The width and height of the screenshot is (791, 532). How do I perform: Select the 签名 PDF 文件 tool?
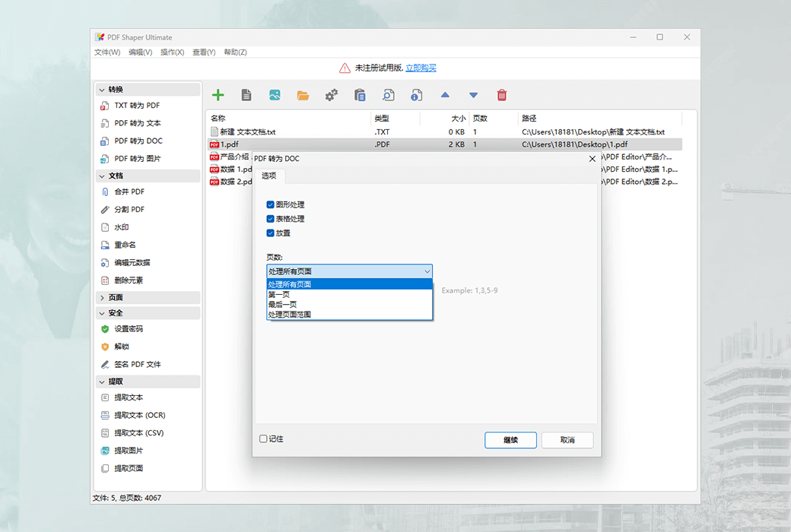click(x=142, y=364)
